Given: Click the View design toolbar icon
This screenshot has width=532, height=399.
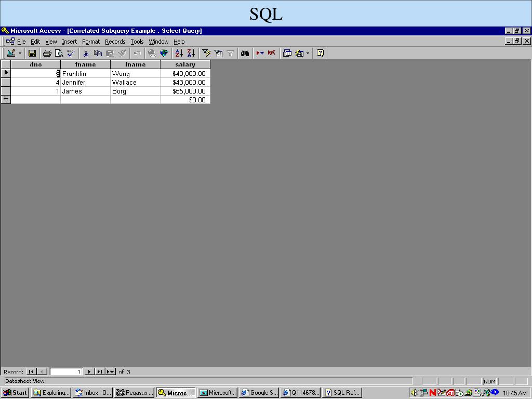Looking at the screenshot, I should 11,54.
